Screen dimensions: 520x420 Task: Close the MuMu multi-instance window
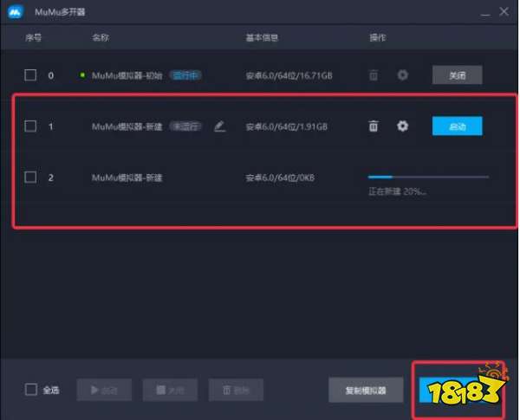(x=504, y=11)
